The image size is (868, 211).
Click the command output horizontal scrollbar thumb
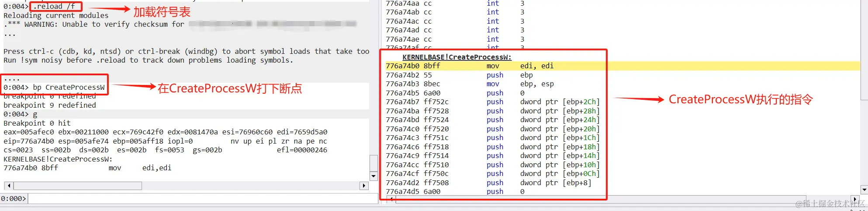point(77,186)
